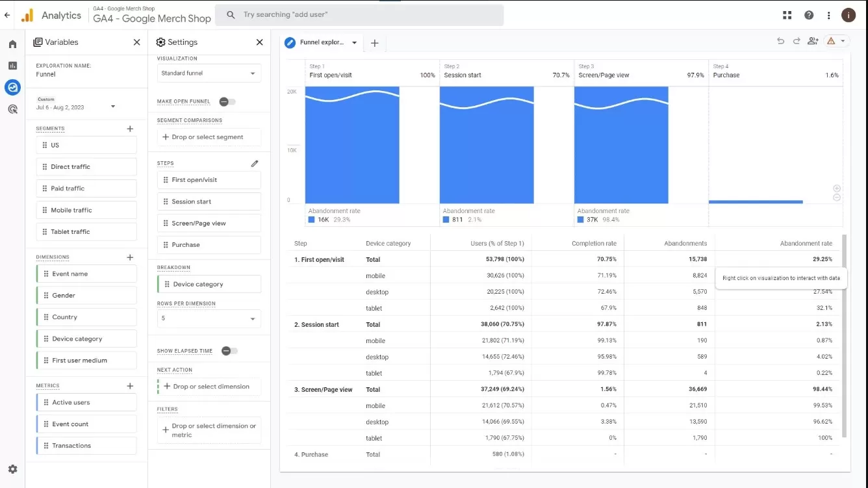This screenshot has height=488, width=868.
Task: Open the Home icon in left navigation
Action: [12, 44]
